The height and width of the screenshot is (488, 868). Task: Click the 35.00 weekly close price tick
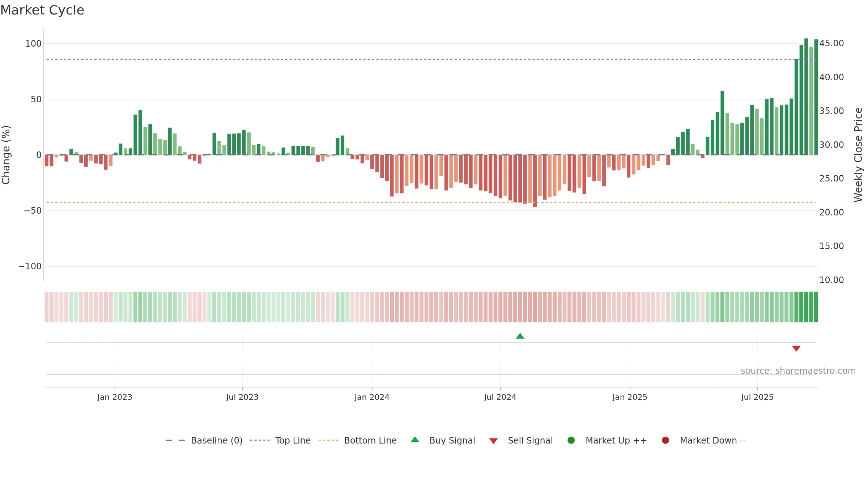coord(831,111)
